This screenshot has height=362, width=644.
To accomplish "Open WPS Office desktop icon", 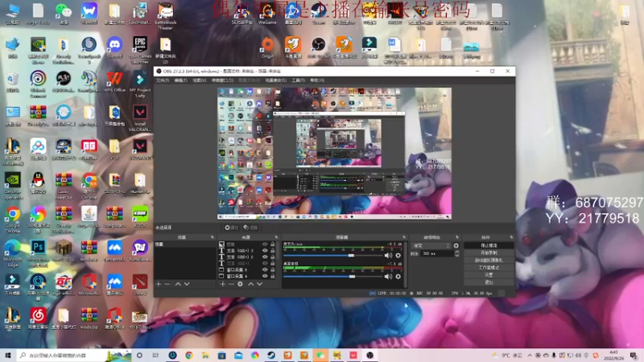I will click(x=114, y=82).
